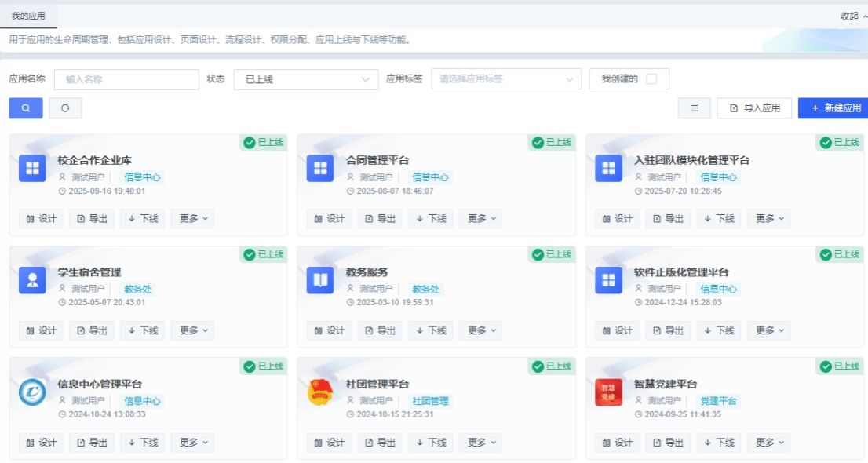Click the 党建平台 tag
Image resolution: width=868 pixels, height=463 pixels.
coord(718,401)
